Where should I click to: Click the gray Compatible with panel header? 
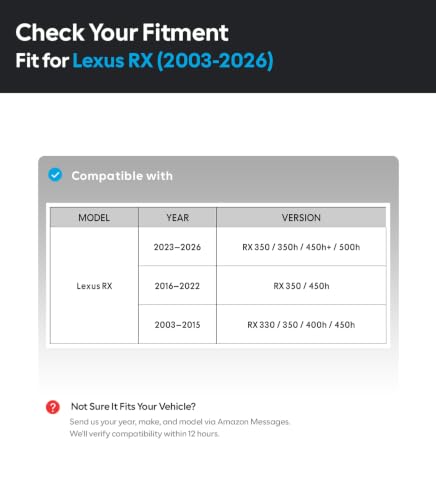[218, 176]
